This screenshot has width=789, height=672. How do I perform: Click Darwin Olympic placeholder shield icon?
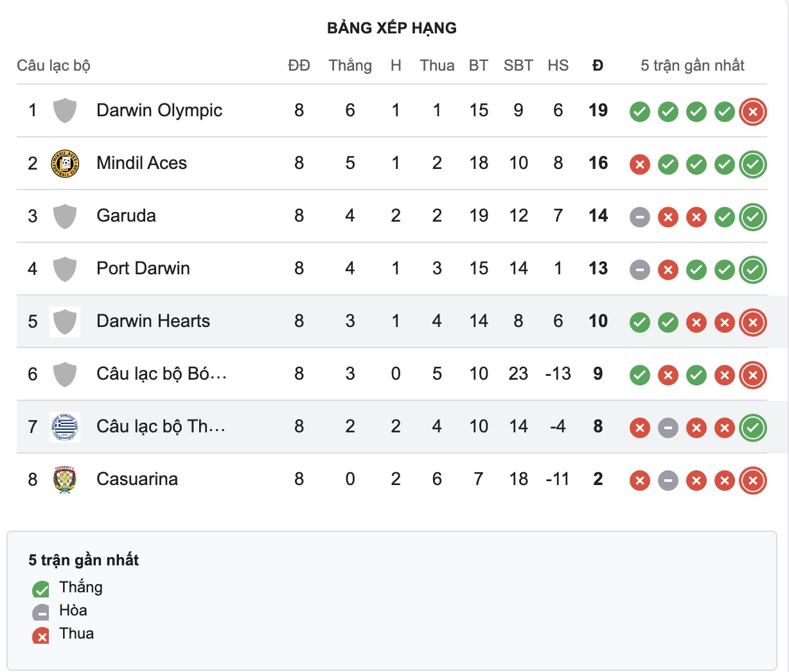click(65, 111)
